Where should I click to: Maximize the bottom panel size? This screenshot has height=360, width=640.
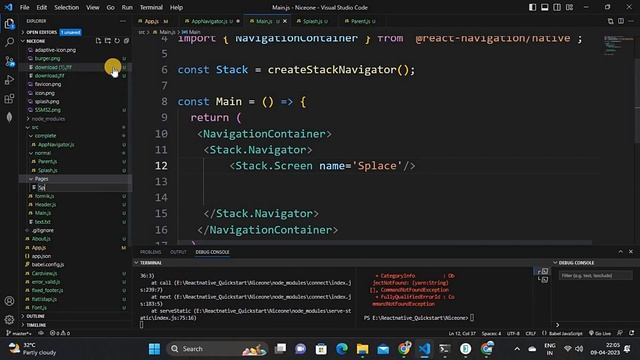tap(620, 252)
